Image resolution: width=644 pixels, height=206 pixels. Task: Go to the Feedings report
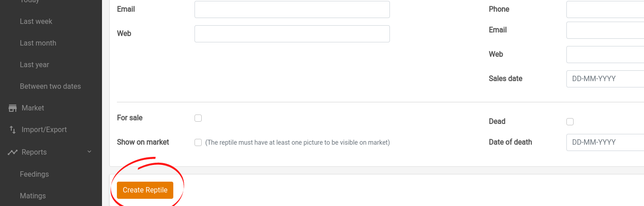pos(34,174)
